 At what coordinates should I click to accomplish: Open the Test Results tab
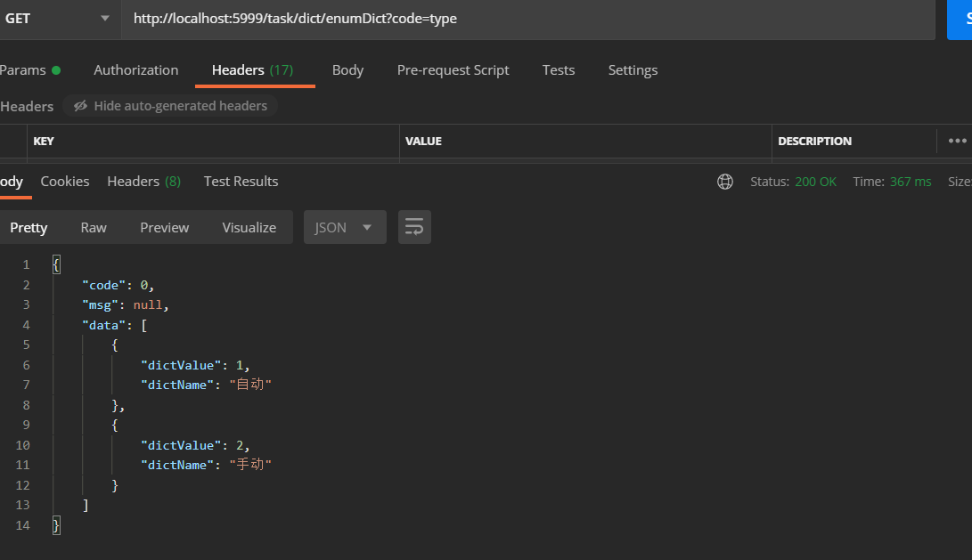point(241,182)
